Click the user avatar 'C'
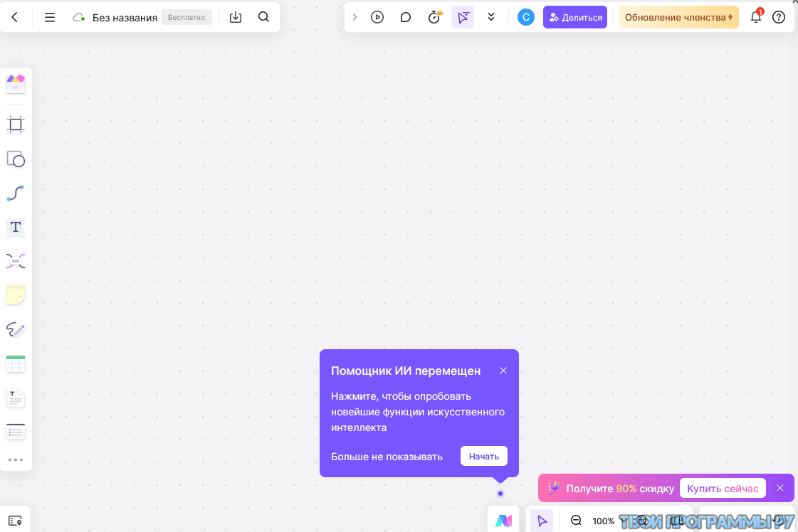Viewport: 798px width, 532px height. point(526,17)
